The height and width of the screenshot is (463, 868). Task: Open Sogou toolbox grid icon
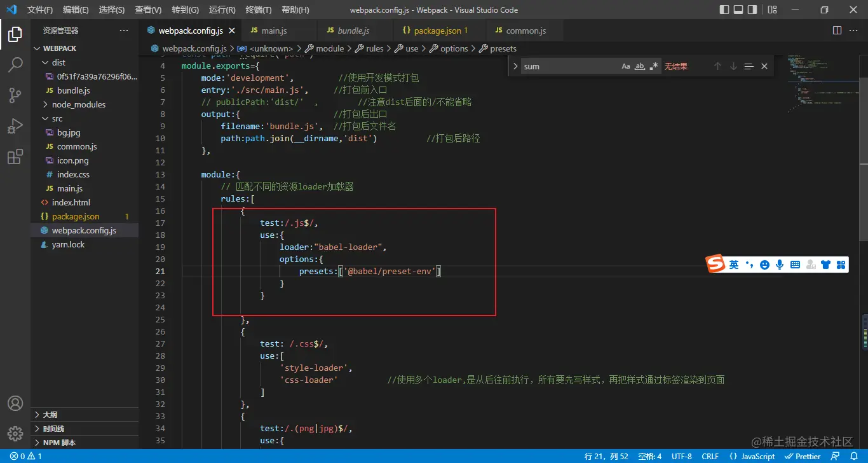841,265
